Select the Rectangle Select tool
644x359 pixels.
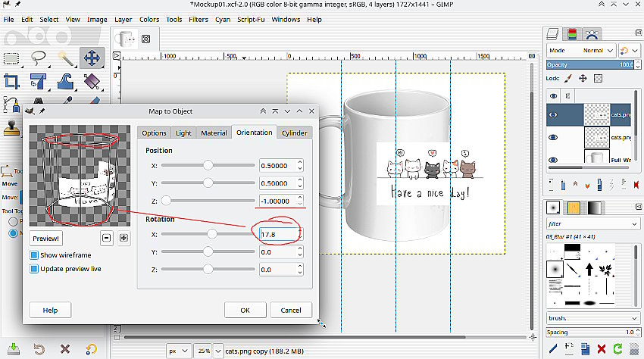(x=12, y=58)
